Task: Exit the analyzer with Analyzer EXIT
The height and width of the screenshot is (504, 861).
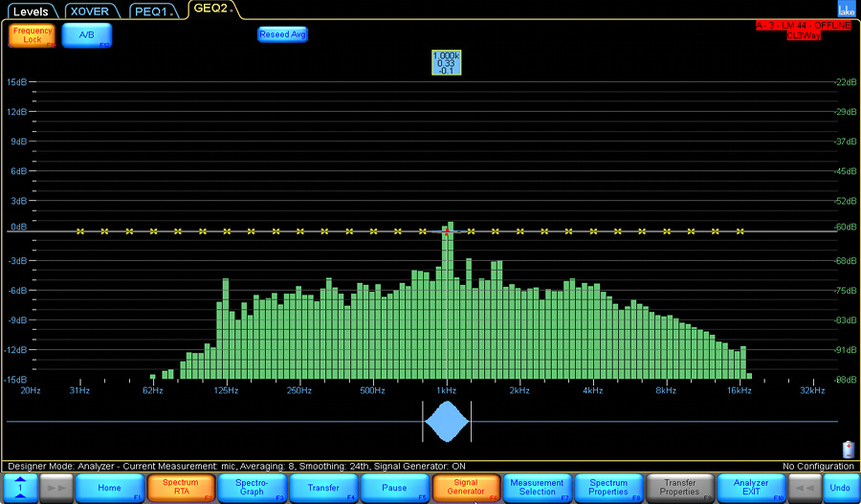Action: point(751,488)
